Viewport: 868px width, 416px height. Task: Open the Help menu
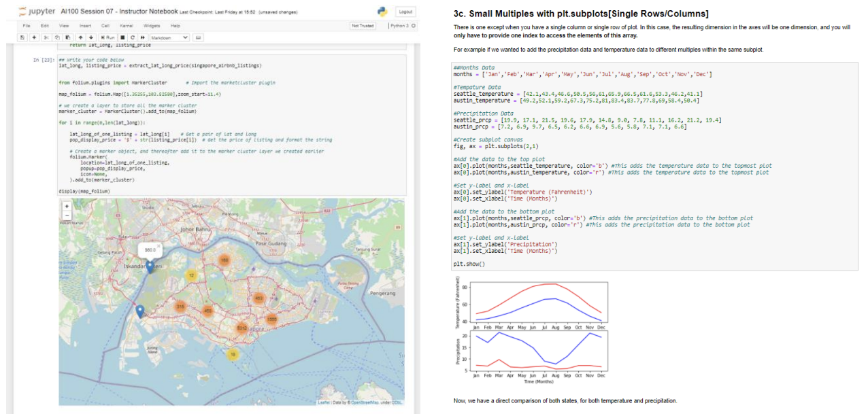click(x=176, y=25)
